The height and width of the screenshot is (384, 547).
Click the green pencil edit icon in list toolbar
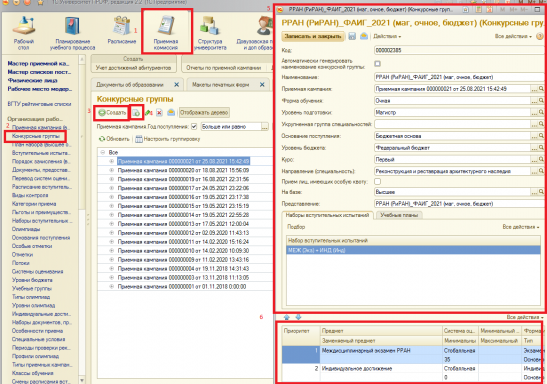pyautogui.click(x=148, y=113)
